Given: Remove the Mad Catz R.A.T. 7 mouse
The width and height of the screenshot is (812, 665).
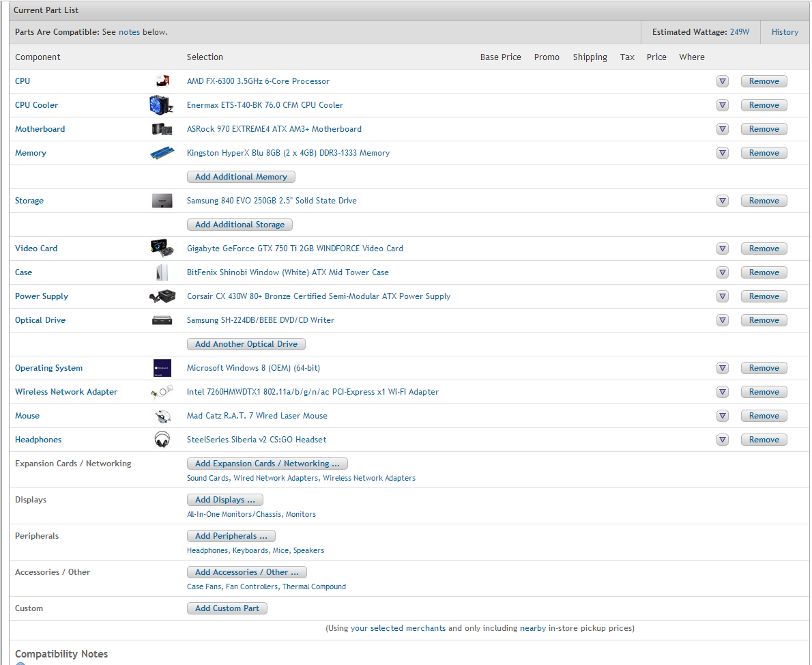Looking at the screenshot, I should pyautogui.click(x=764, y=416).
